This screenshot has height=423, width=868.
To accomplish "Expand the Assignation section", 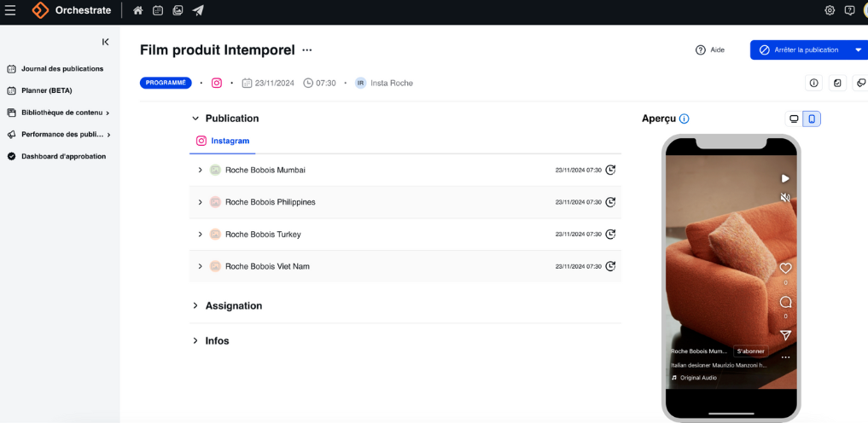I will pyautogui.click(x=195, y=306).
